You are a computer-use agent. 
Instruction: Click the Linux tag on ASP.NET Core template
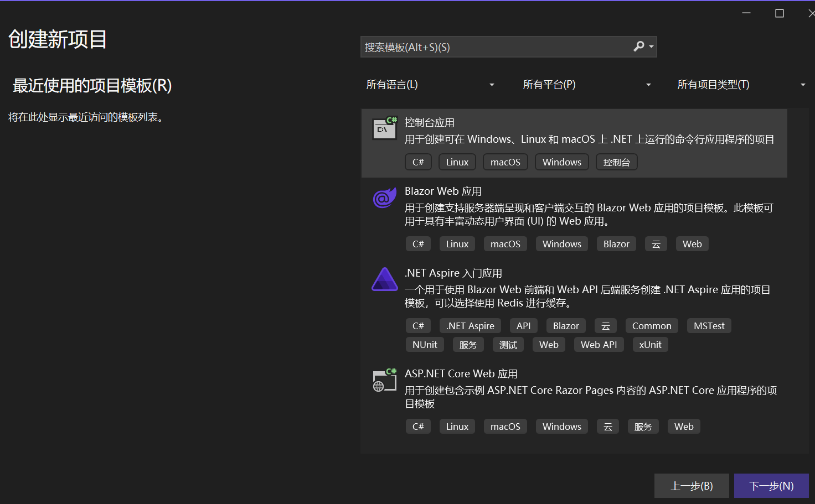pyautogui.click(x=457, y=427)
